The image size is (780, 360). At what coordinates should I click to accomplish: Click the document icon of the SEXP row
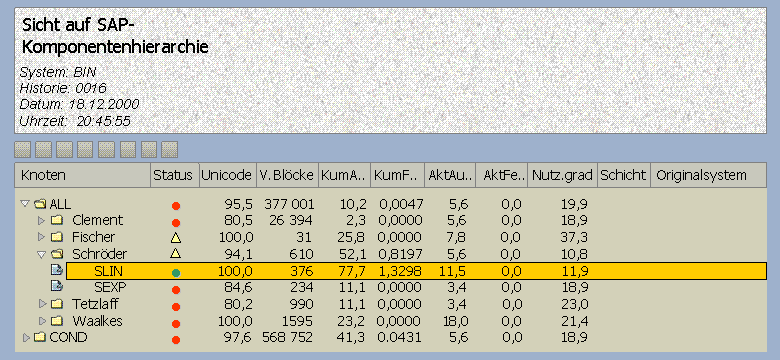coord(57,287)
